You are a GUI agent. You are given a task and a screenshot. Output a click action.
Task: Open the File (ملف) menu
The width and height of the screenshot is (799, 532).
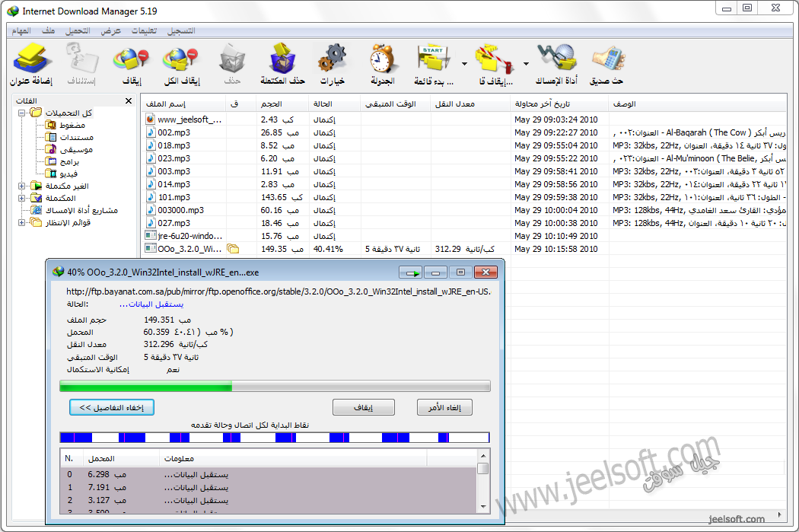coord(49,30)
